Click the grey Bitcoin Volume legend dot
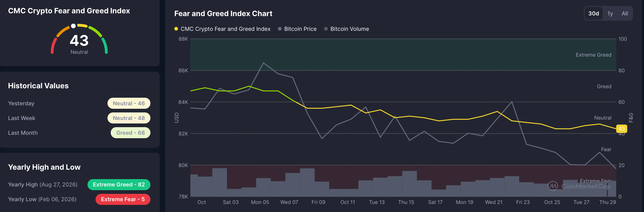 tap(326, 29)
